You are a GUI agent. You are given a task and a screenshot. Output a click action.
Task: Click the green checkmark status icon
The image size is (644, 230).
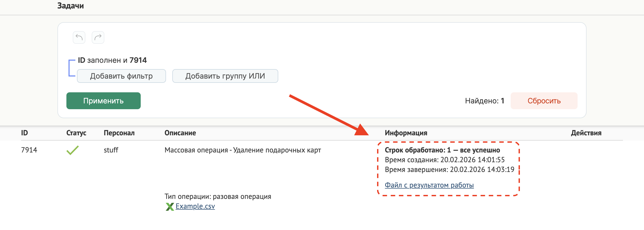(x=72, y=150)
